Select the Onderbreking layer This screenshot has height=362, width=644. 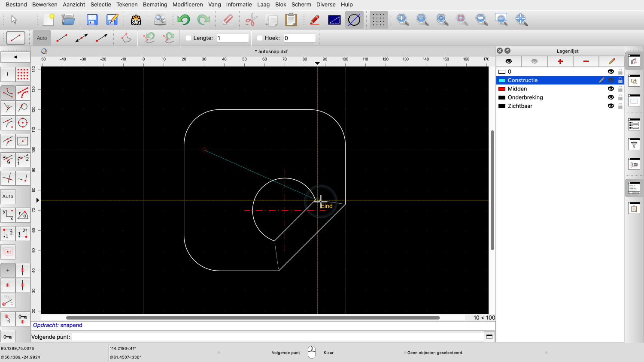pyautogui.click(x=525, y=97)
